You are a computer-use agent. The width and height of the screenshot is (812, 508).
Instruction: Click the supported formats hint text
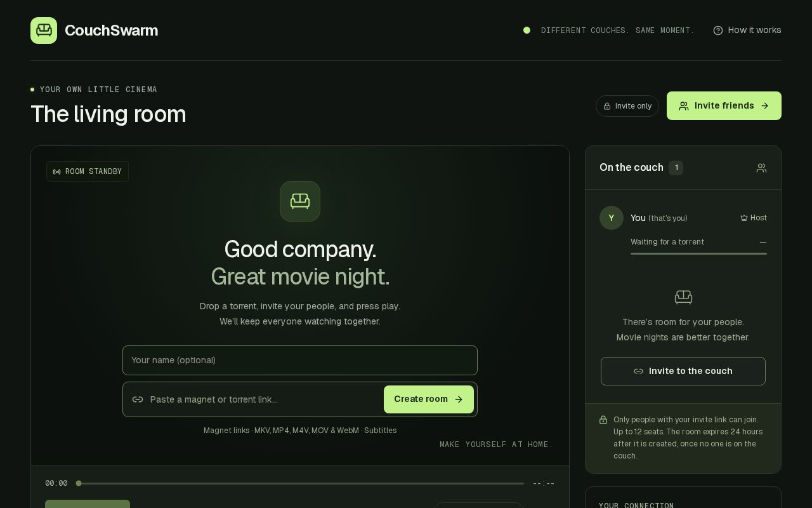click(300, 431)
